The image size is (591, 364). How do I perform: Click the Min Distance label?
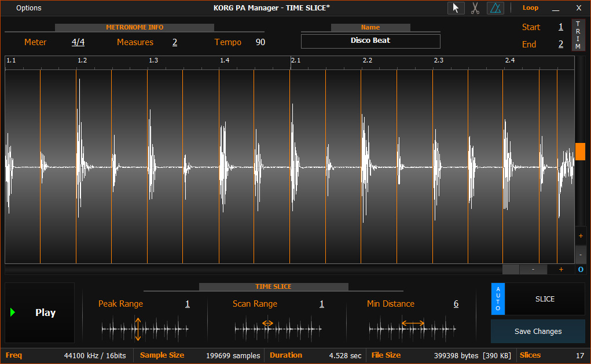pyautogui.click(x=391, y=304)
